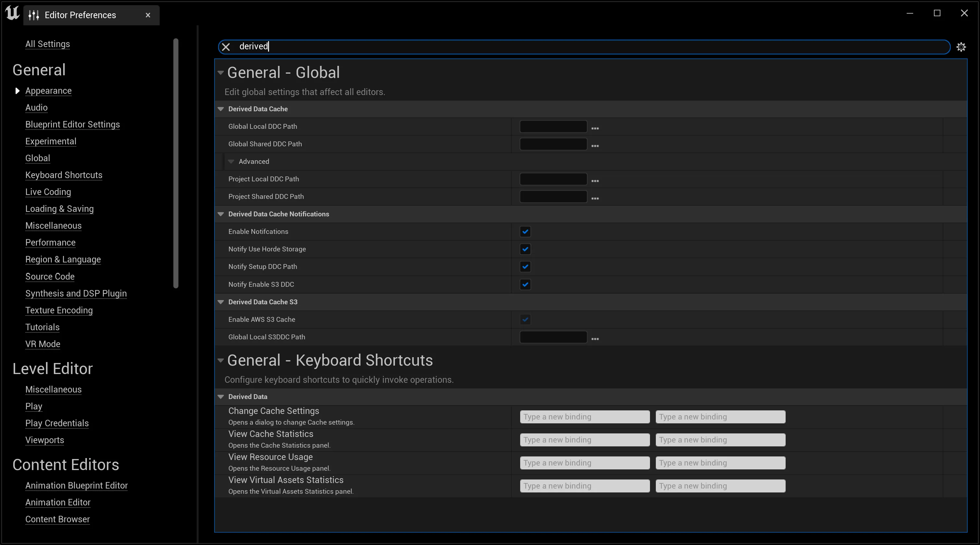Collapse the Advanced subsection
Image resolution: width=980 pixels, height=545 pixels.
(232, 161)
